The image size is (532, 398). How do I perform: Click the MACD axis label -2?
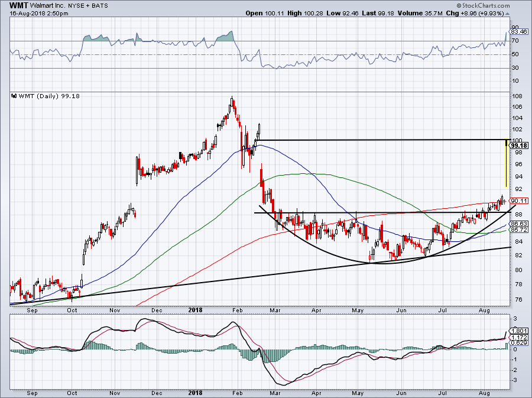coord(515,370)
